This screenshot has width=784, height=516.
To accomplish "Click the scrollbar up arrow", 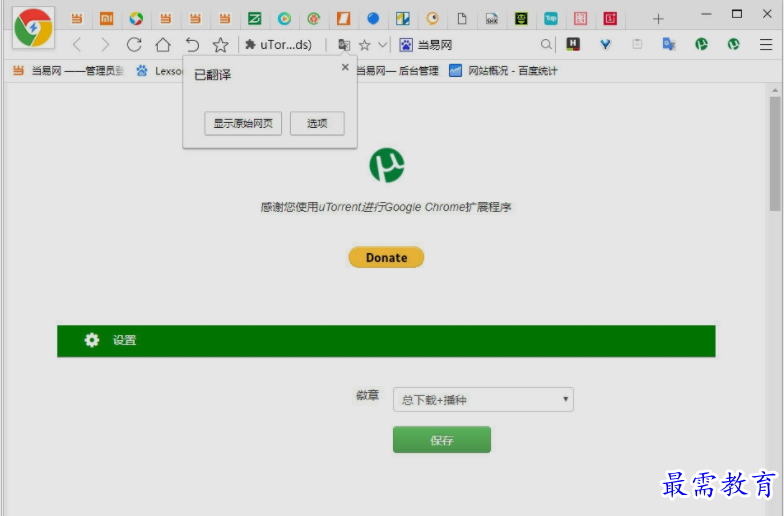I will (x=775, y=90).
